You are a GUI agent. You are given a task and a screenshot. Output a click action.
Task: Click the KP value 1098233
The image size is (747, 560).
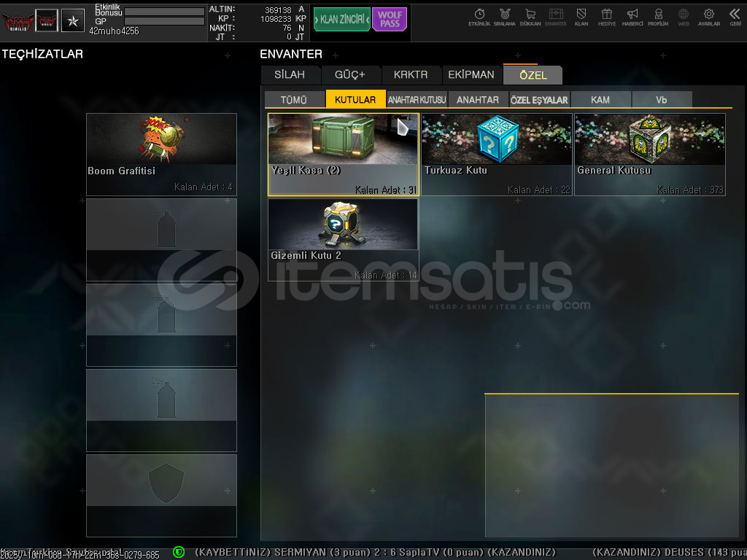click(x=276, y=19)
